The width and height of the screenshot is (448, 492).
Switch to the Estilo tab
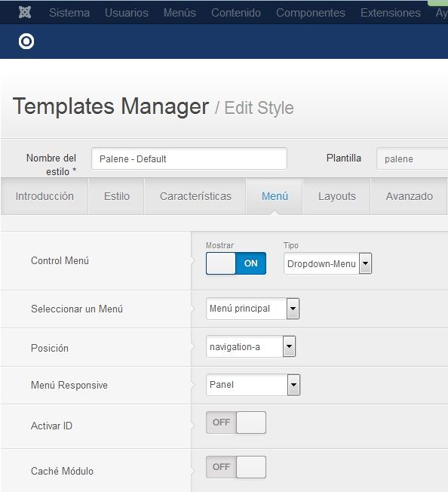[117, 196]
